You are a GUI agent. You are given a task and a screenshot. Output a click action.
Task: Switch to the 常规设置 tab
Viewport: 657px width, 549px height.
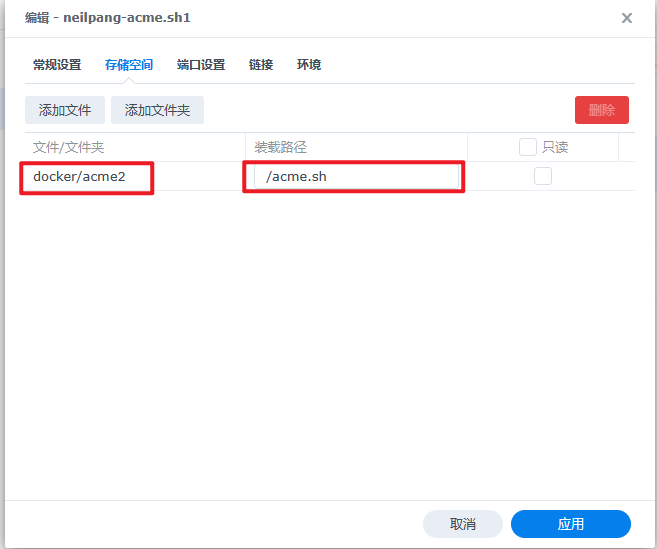pos(57,65)
